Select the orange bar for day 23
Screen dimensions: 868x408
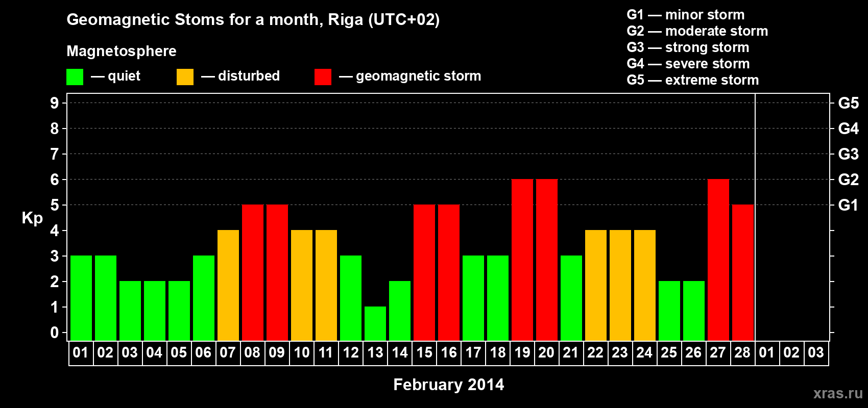click(x=620, y=285)
